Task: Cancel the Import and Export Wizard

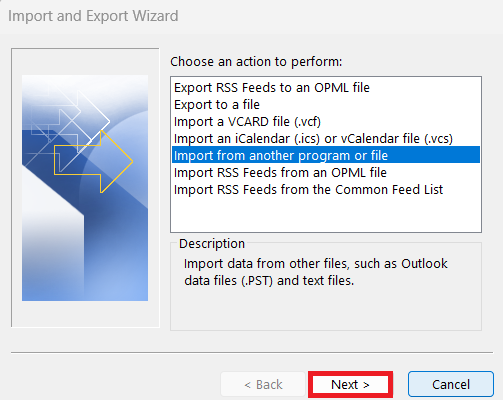Action: (451, 384)
